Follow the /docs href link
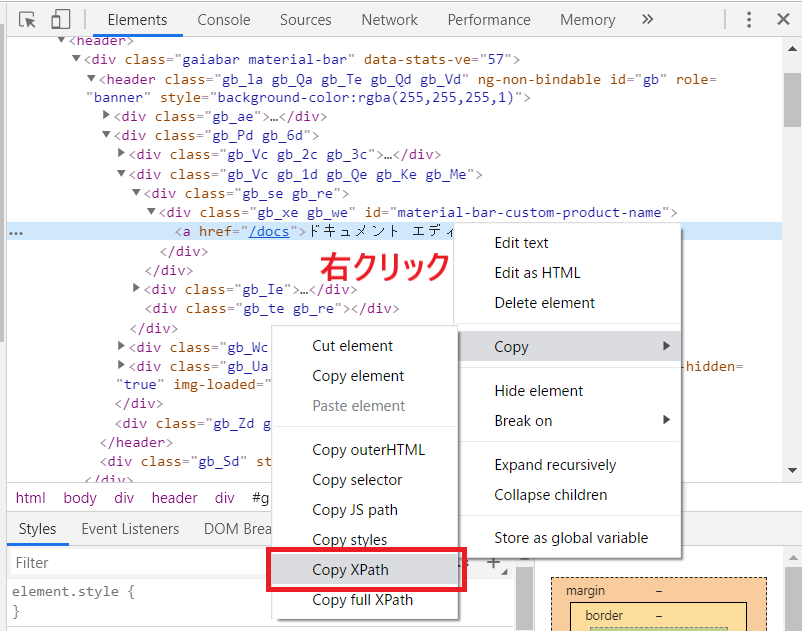 (x=269, y=232)
